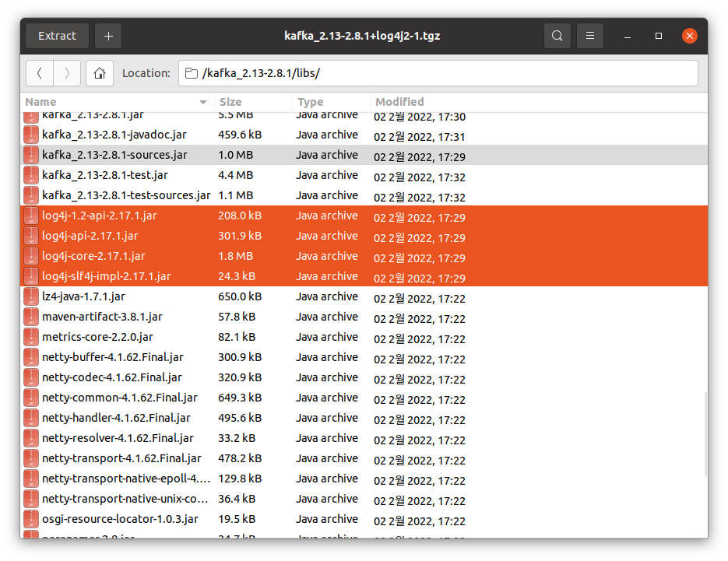Click the jar icon of maven-artifact-3.8.1.jar
This screenshot has width=728, height=561.
point(31,317)
